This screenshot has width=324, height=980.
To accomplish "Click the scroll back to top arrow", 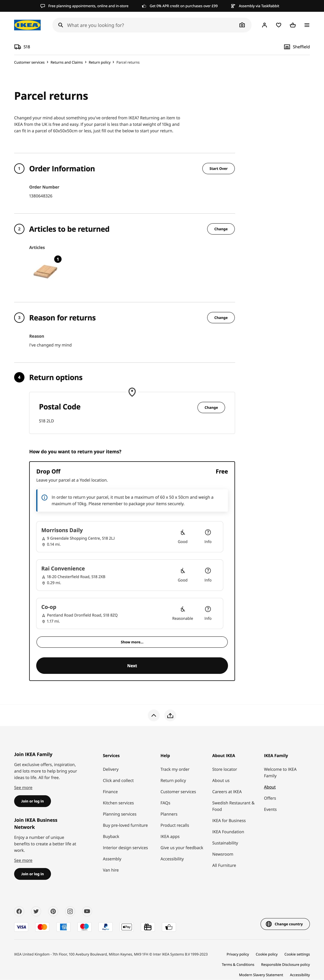I will pyautogui.click(x=154, y=715).
